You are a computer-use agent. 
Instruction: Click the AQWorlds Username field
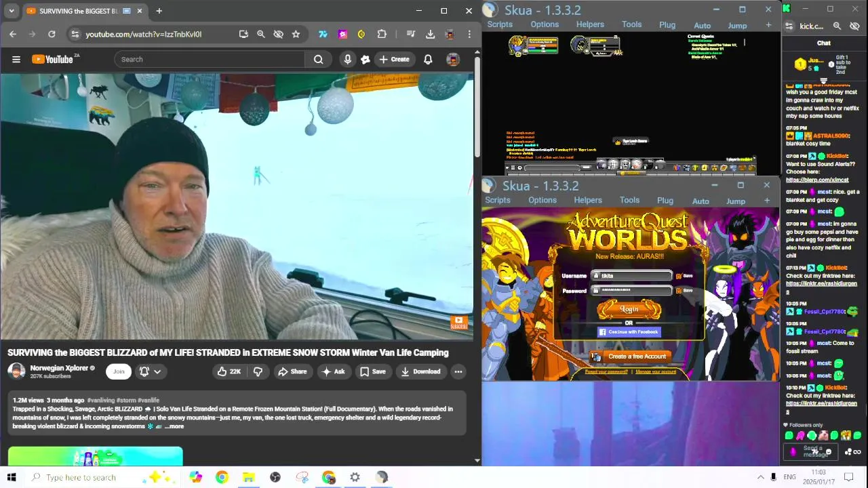pyautogui.click(x=631, y=276)
